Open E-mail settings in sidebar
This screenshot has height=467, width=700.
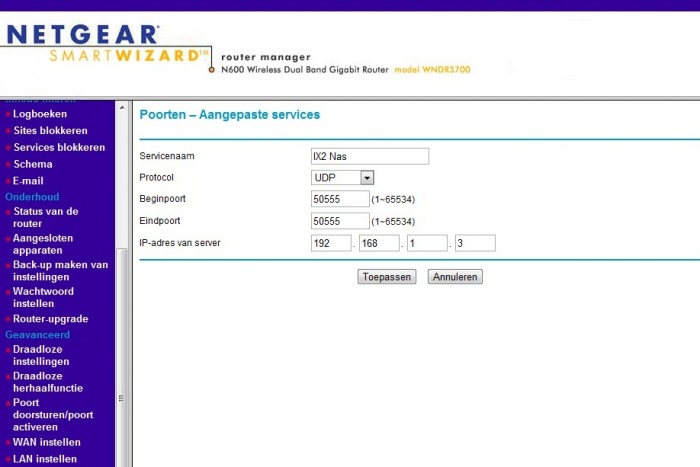coord(28,181)
